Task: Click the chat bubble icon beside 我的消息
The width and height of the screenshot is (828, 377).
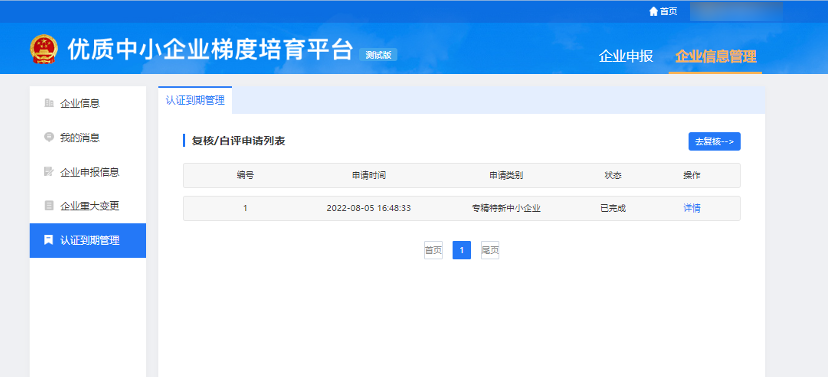Action: (49, 137)
